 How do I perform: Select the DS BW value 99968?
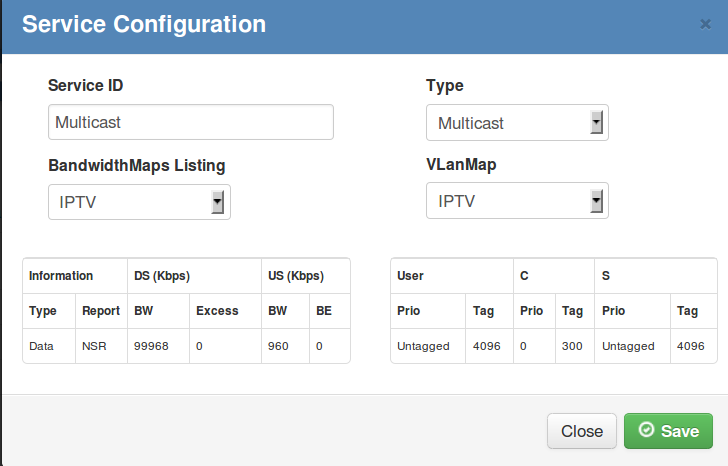151,346
